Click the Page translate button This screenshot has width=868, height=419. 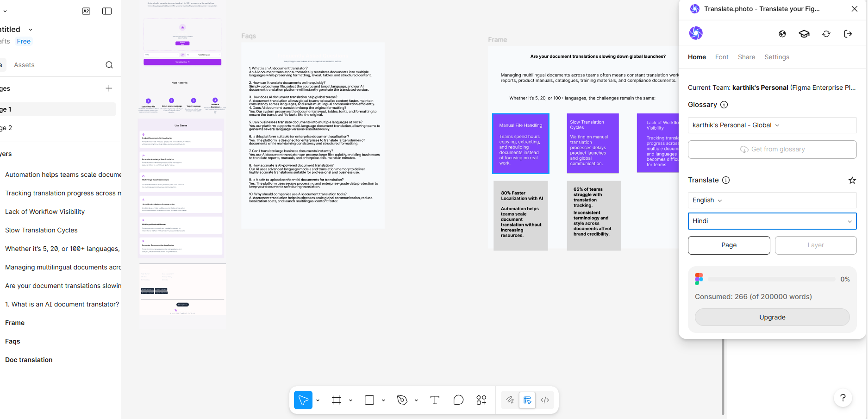tap(729, 245)
